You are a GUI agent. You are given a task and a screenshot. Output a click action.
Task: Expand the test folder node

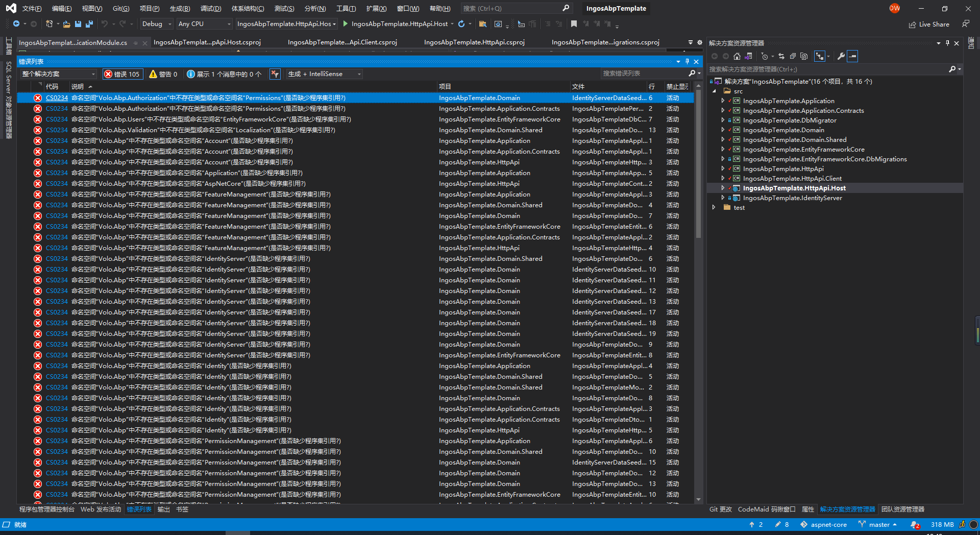click(x=714, y=208)
